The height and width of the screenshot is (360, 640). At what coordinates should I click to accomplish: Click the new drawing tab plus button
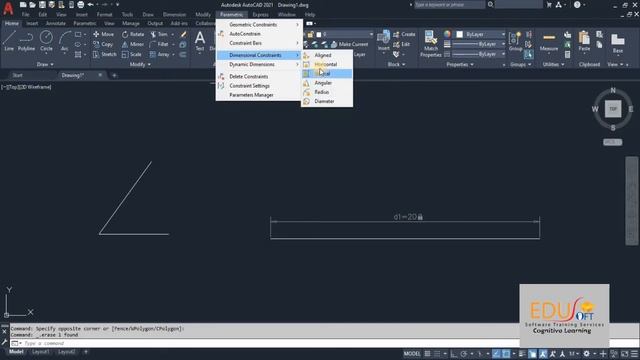point(114,76)
